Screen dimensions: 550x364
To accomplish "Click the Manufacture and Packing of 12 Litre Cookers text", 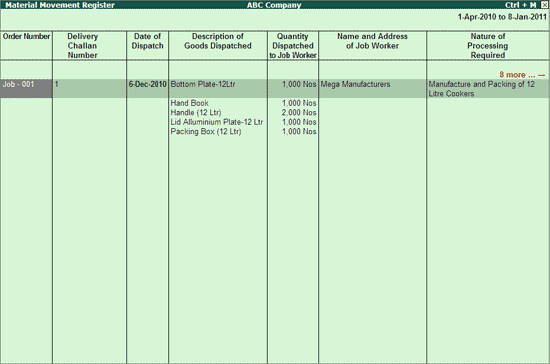I will pyautogui.click(x=481, y=89).
